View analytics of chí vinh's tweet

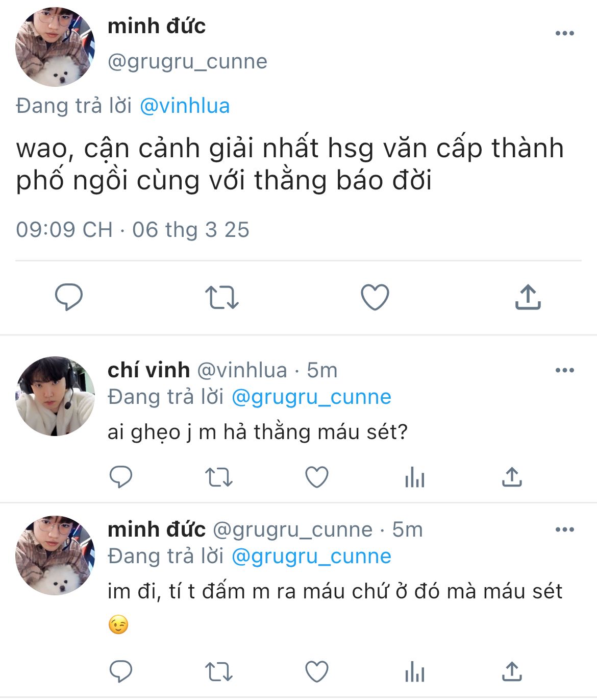point(415,478)
